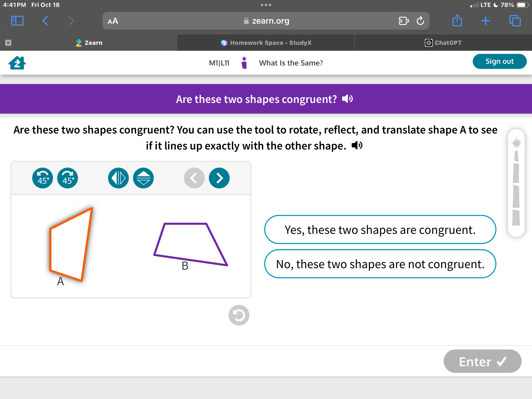Show the tab overview
532x399 pixels.
point(515,21)
